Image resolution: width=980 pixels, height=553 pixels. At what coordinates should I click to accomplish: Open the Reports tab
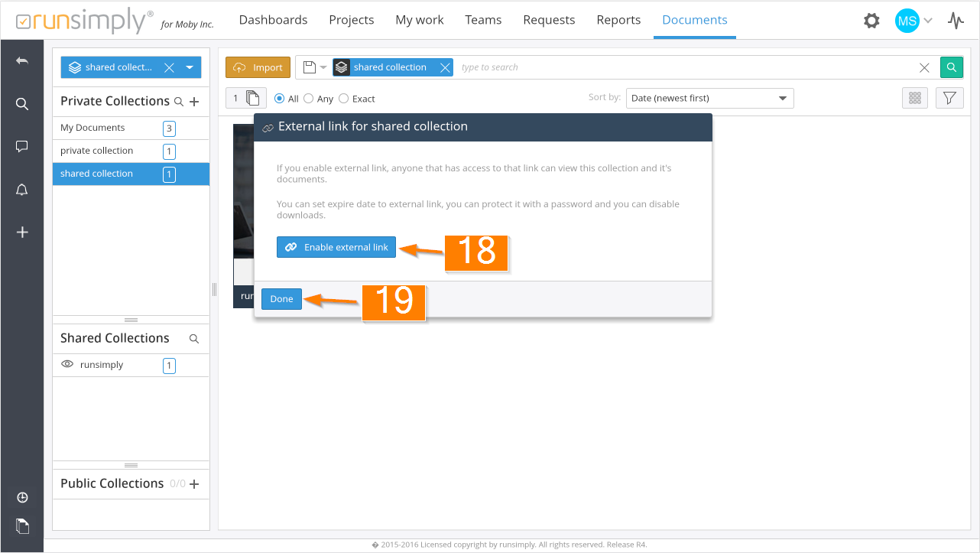tap(618, 20)
